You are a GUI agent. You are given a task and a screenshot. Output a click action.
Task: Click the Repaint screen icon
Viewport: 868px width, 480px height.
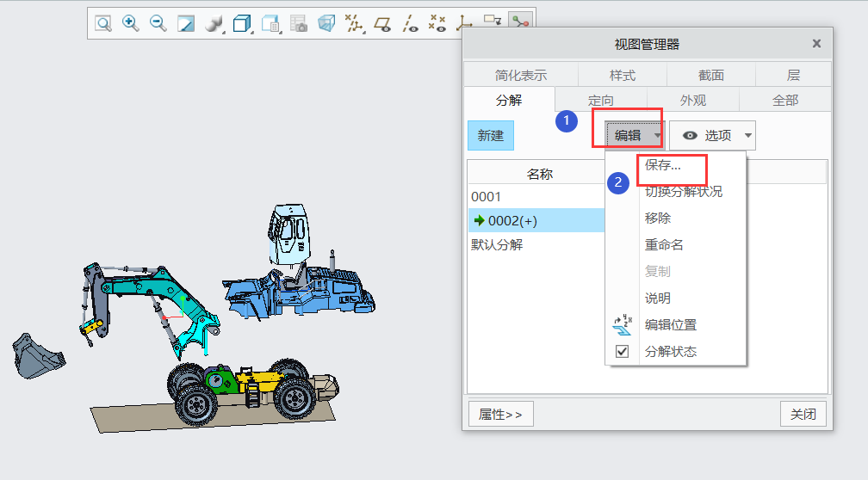[x=186, y=23]
